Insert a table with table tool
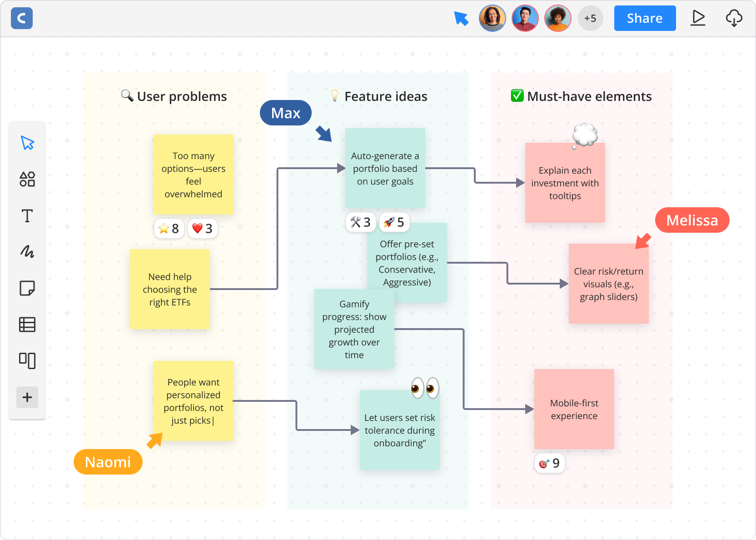Image resolution: width=756 pixels, height=540 pixels. coord(27,325)
